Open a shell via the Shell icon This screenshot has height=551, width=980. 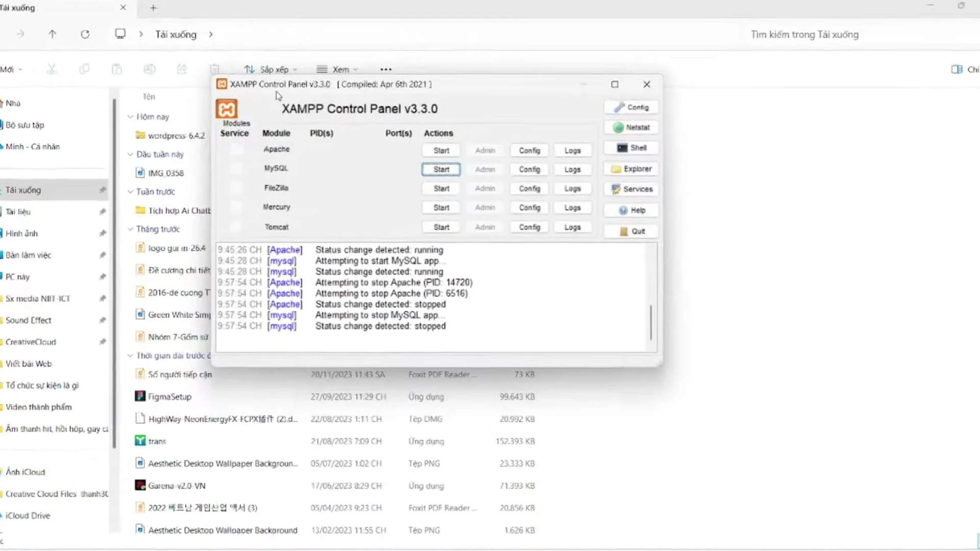point(631,147)
